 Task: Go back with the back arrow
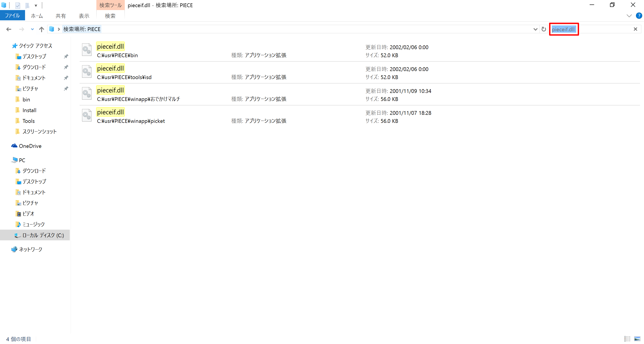(9, 29)
